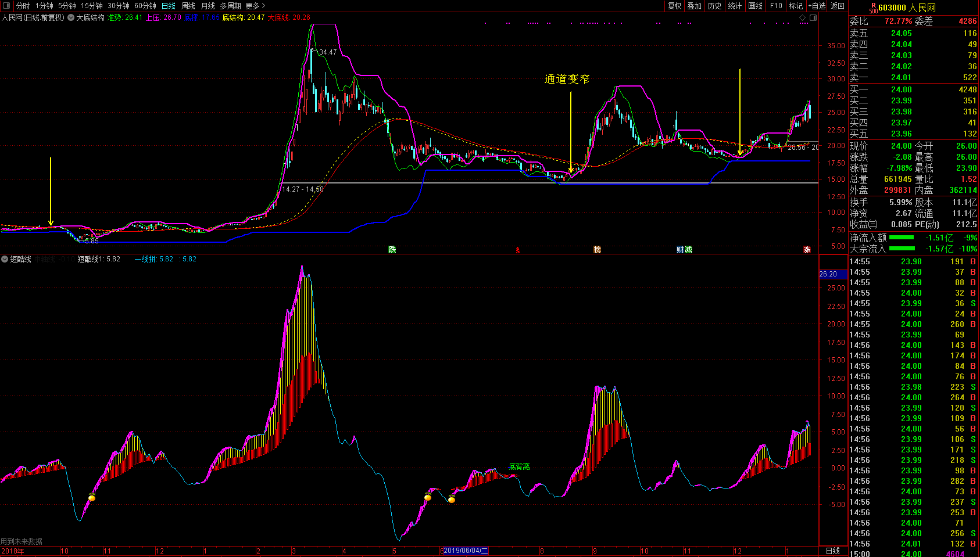Switch to the 周线 weekly timeframe

(x=188, y=6)
